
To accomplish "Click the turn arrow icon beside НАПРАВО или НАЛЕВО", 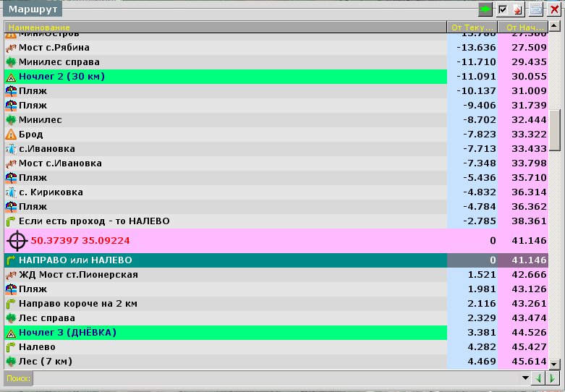I will (x=11, y=260).
